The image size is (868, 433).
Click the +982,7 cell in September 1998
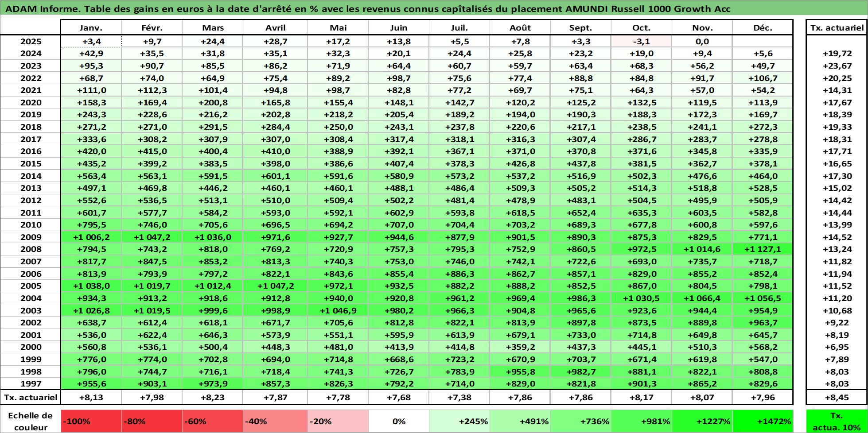pos(580,371)
